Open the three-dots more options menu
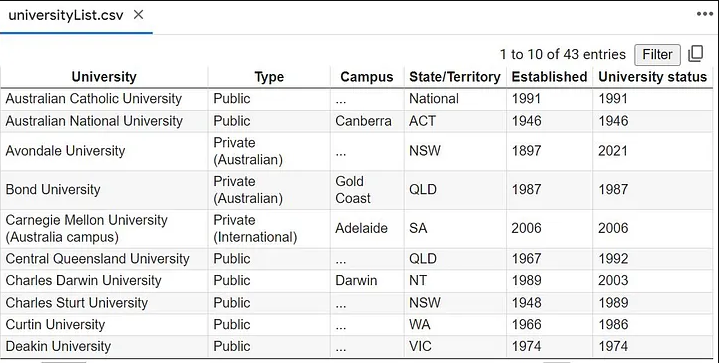Image resolution: width=719 pixels, height=363 pixels. click(x=704, y=14)
